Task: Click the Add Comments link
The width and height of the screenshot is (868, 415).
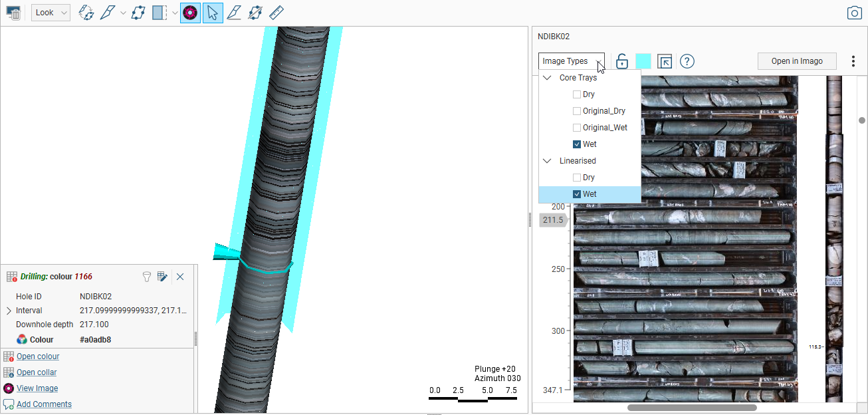Action: pos(44,404)
